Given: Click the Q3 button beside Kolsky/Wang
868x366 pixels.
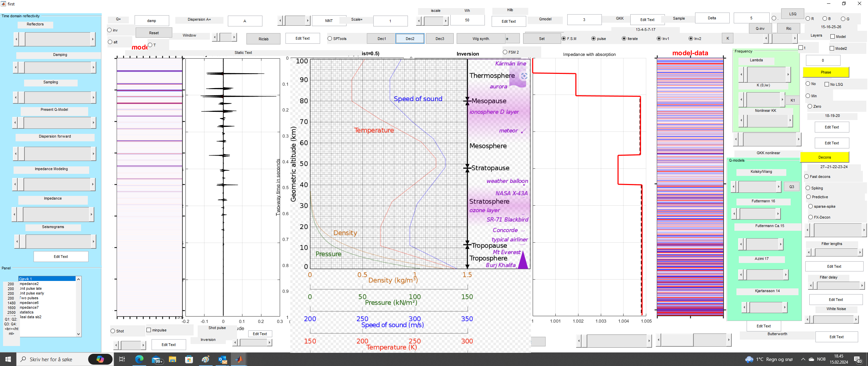Looking at the screenshot, I should pos(791,187).
